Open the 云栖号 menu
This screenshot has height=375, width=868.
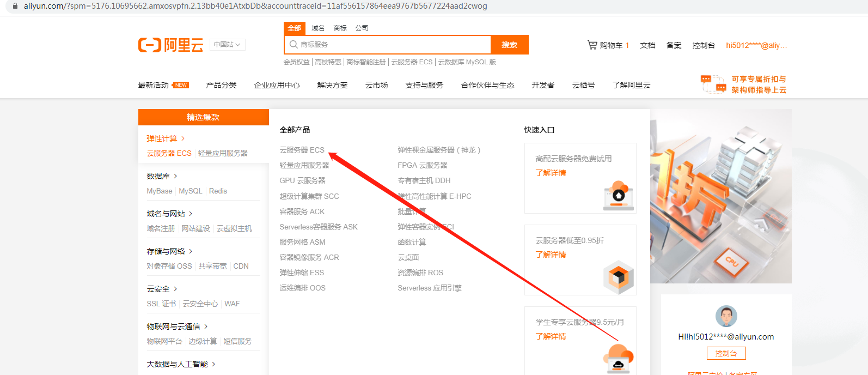tap(583, 85)
